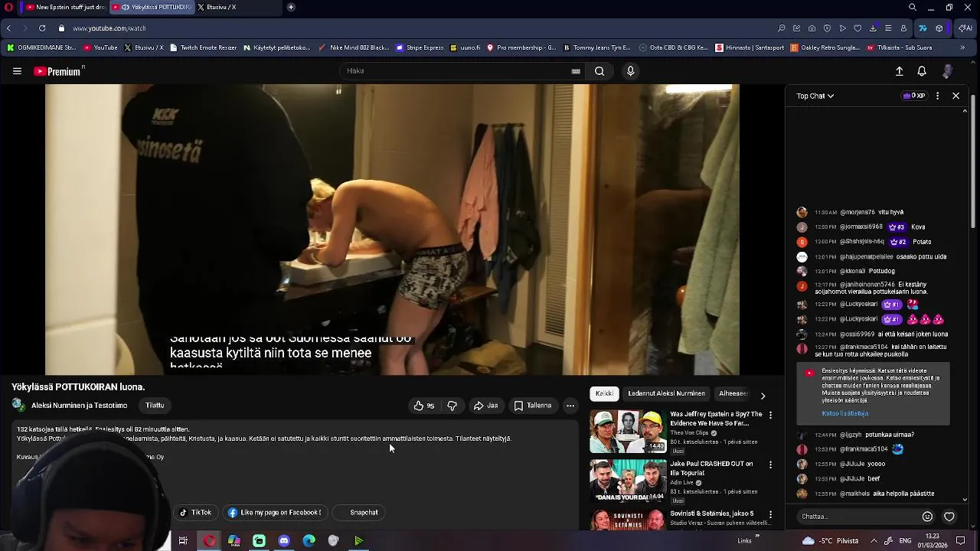Switch to New Epstein stuff browser tab
This screenshot has height=551, width=980.
(64, 7)
